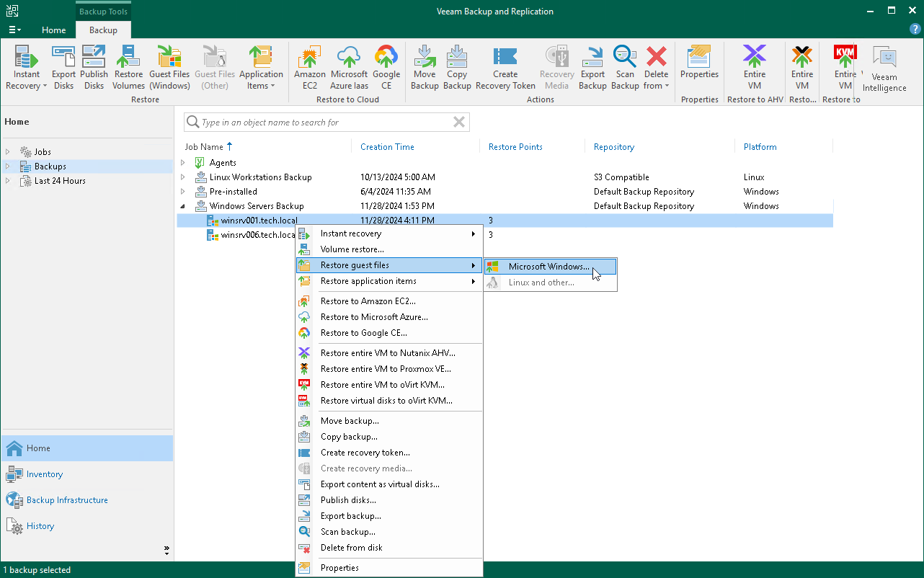Viewport: 924px width, 578px height.
Task: Click Microsoft Azure IaaS icon
Action: coord(349,68)
